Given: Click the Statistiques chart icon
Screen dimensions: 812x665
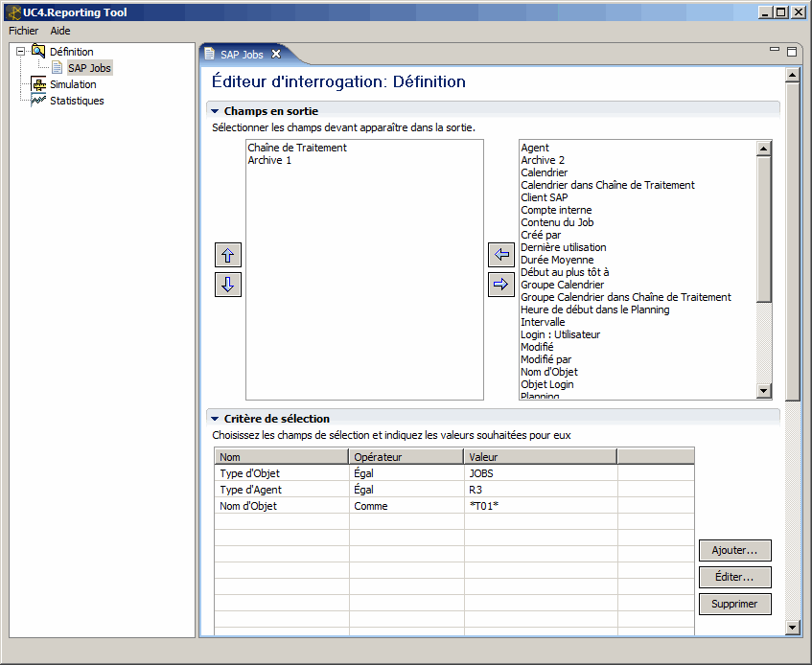Looking at the screenshot, I should [38, 101].
